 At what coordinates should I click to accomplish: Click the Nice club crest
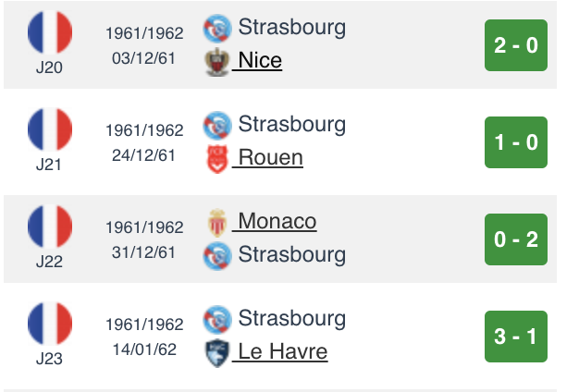click(216, 62)
